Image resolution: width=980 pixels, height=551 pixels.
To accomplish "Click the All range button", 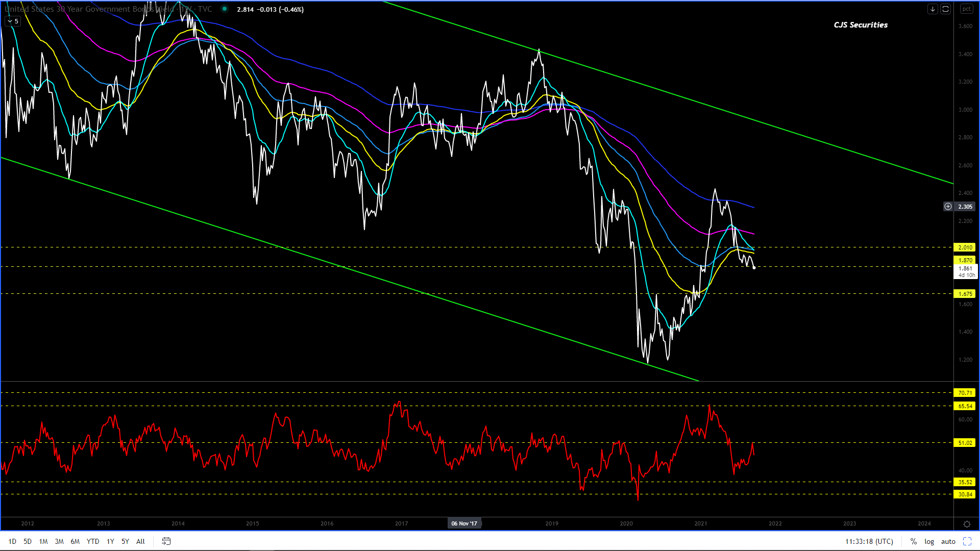I will [140, 541].
